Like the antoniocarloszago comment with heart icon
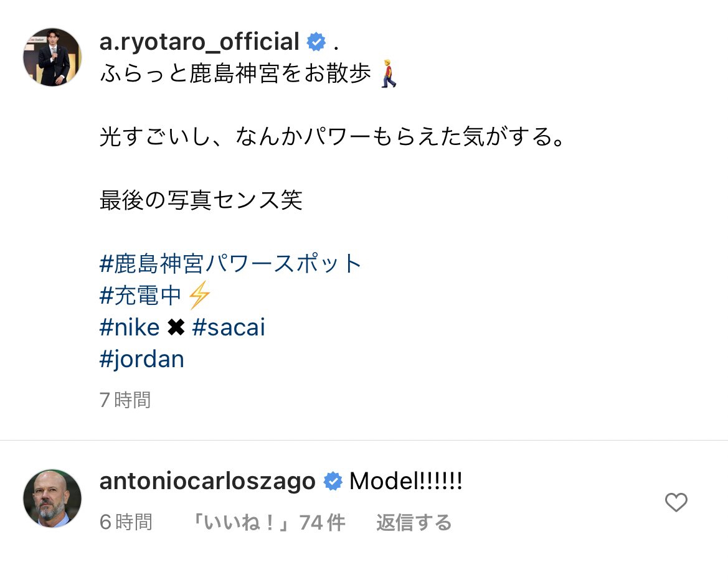The image size is (728, 580). (676, 502)
